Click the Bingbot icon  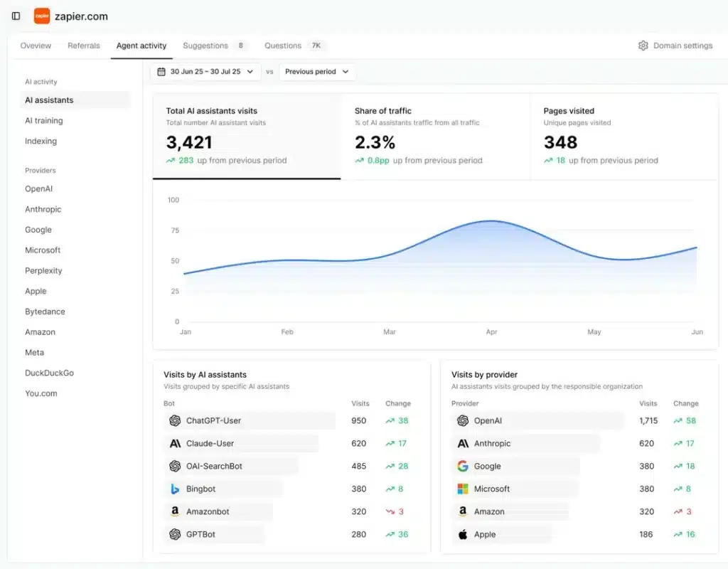click(x=175, y=489)
